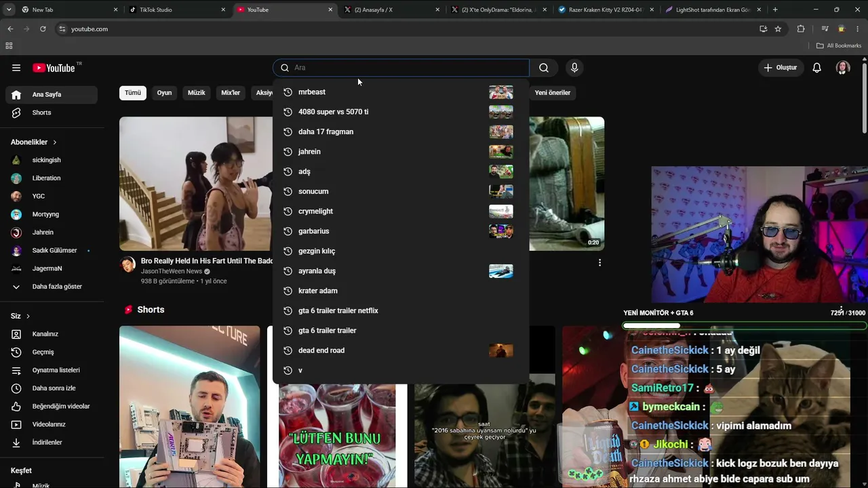Open Beğendiğim videolar liked videos
The width and height of the screenshot is (868, 488).
pos(52,406)
